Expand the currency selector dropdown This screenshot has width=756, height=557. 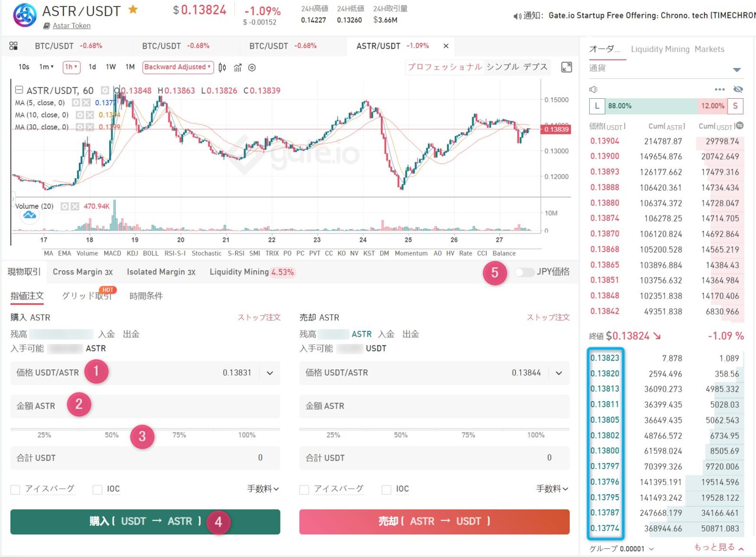click(x=737, y=70)
